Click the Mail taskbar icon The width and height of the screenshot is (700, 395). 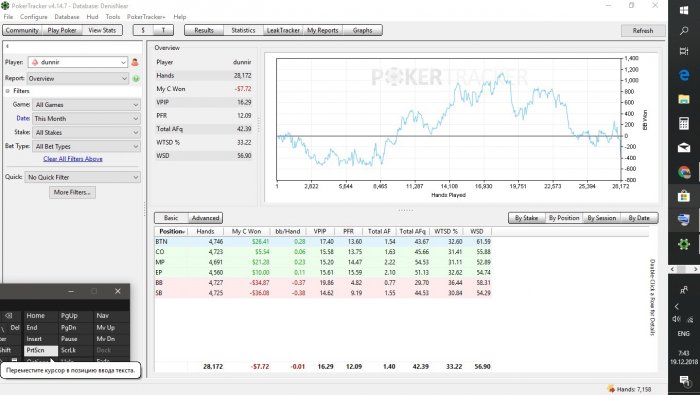(x=684, y=148)
